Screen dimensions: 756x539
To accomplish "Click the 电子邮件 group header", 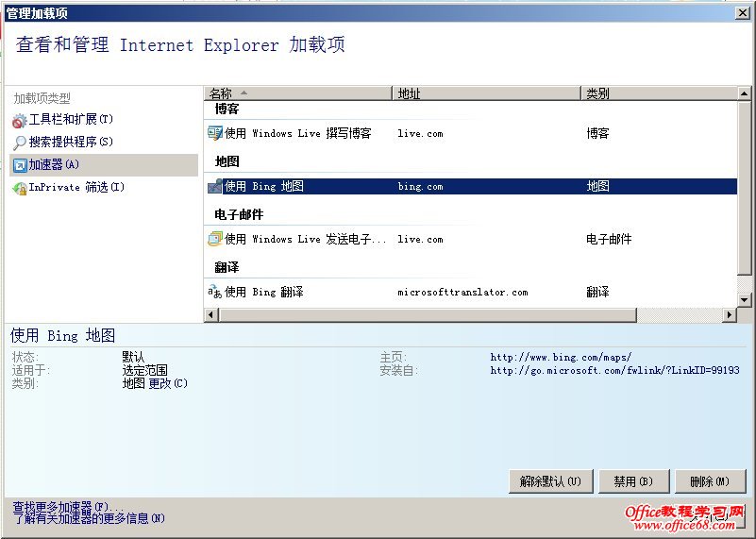I will click(239, 214).
